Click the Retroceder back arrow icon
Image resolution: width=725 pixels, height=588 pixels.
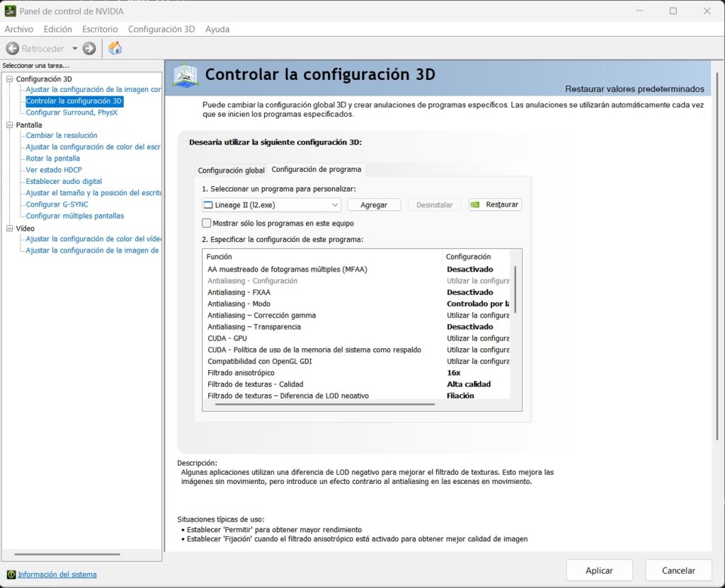13,49
